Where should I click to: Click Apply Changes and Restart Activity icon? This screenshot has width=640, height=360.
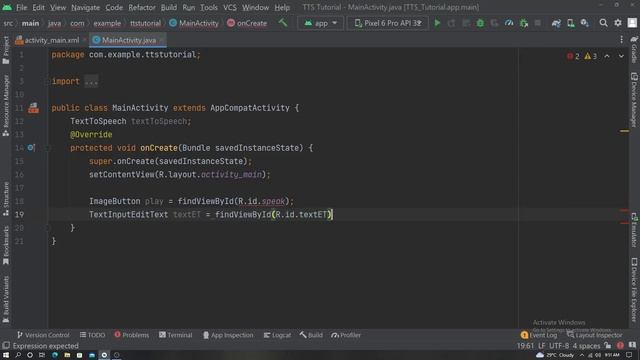pyautogui.click(x=451, y=23)
